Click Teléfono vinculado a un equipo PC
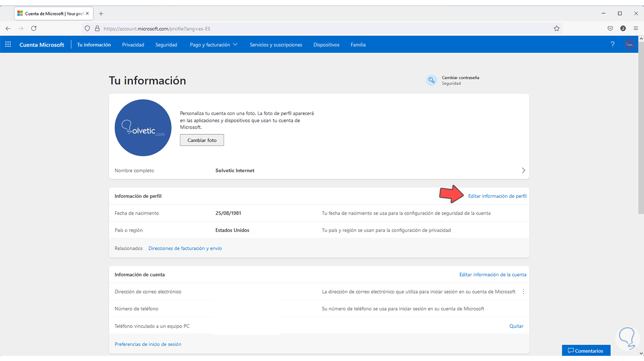Screen dimensions: 644x361 pos(152,326)
